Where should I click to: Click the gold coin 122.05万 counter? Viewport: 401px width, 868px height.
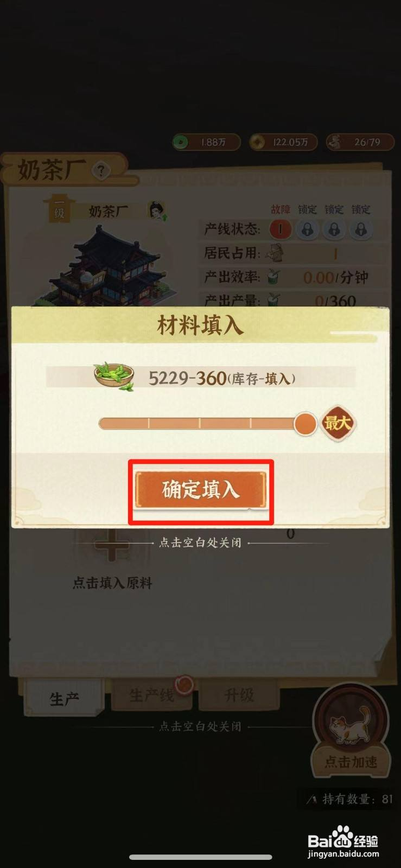click(283, 142)
